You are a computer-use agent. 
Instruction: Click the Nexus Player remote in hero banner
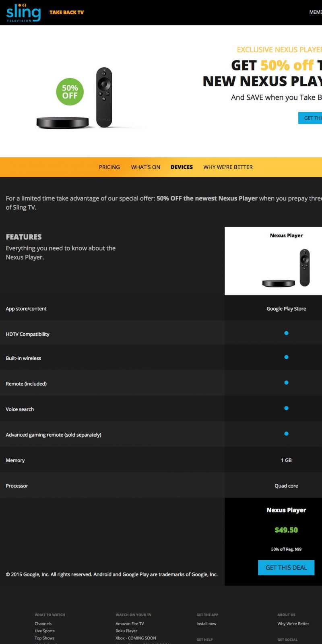click(104, 97)
